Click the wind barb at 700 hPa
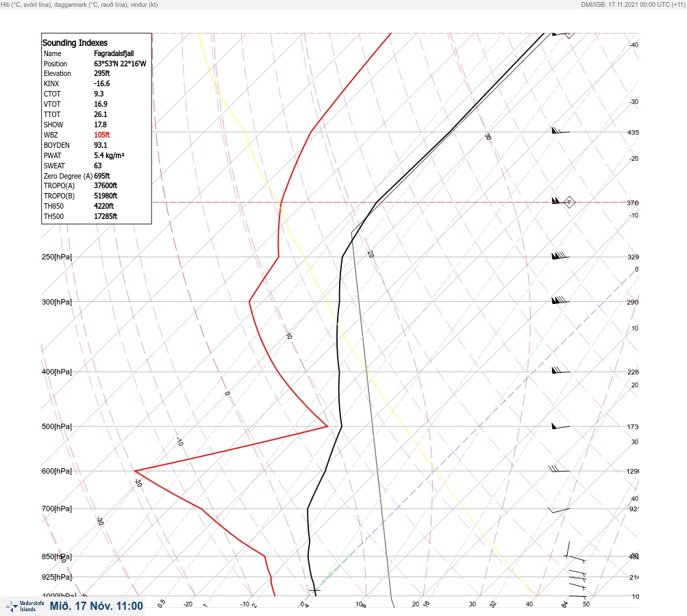 pyautogui.click(x=559, y=510)
